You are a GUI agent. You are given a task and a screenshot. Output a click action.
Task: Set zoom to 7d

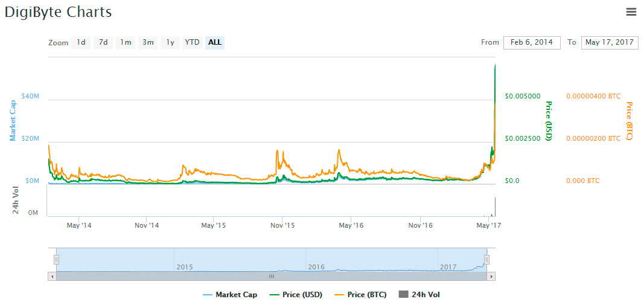103,42
